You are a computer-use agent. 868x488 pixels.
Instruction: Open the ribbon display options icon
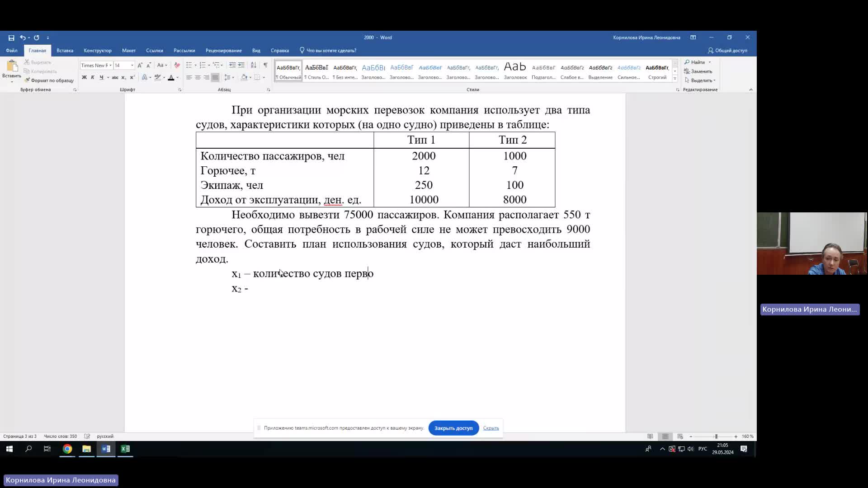pyautogui.click(x=693, y=38)
